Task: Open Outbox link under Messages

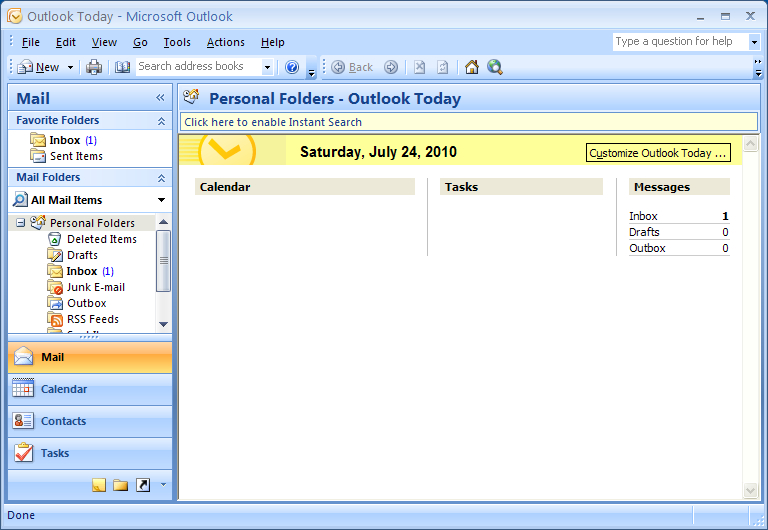Action: click(647, 248)
